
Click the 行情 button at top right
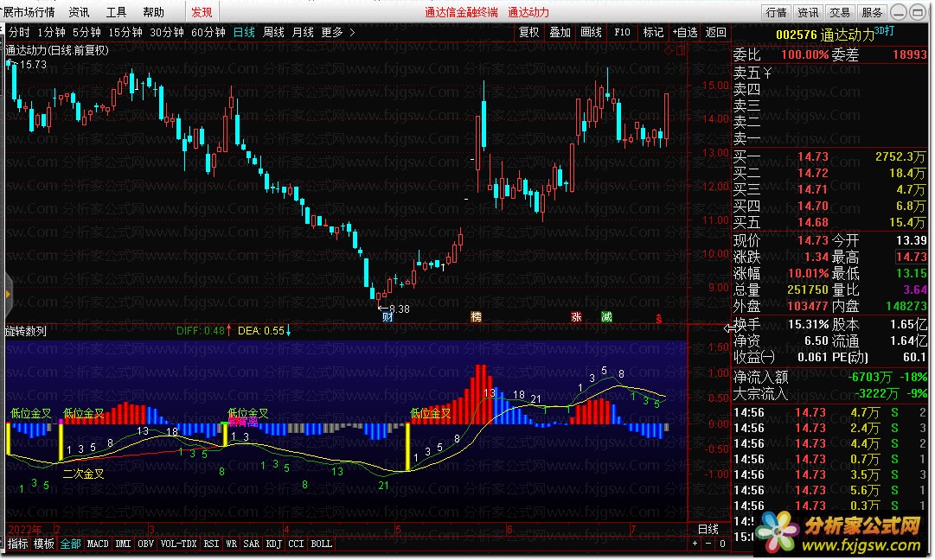click(777, 12)
